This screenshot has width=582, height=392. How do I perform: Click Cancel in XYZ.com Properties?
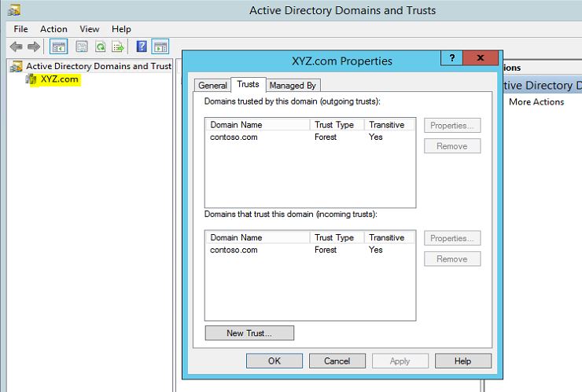click(x=337, y=361)
